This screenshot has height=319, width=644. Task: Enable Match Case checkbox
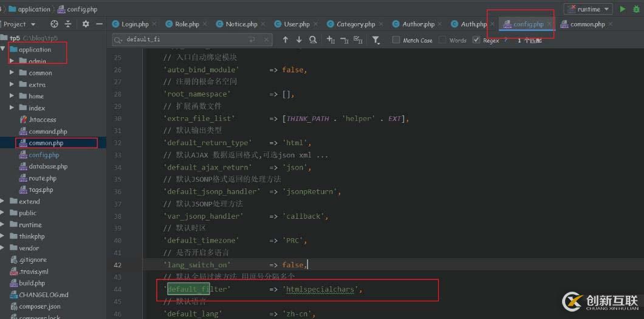pyautogui.click(x=396, y=40)
